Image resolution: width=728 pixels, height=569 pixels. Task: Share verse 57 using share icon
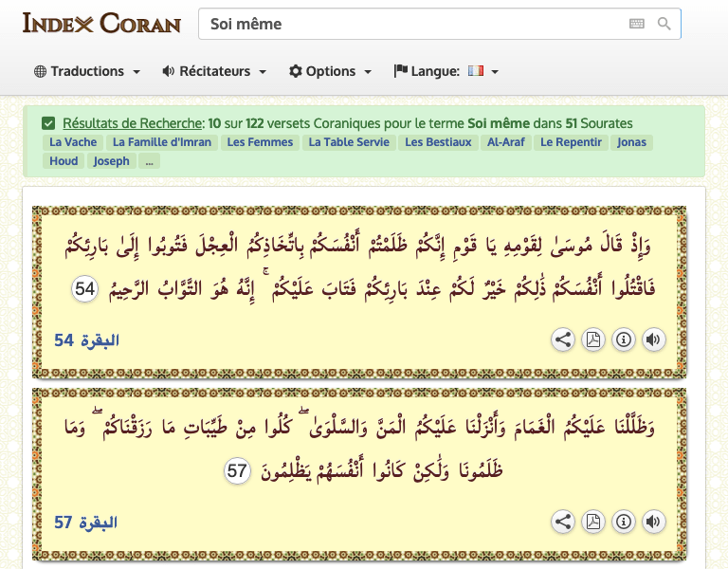point(562,521)
